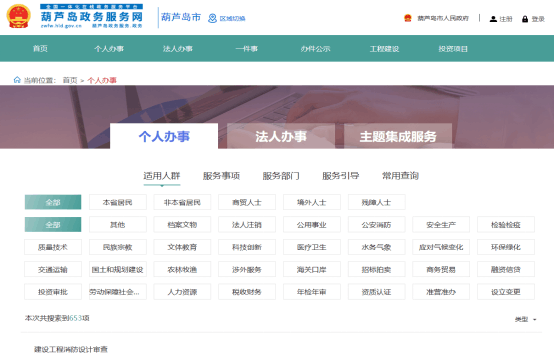Viewport: 554px width, 364px height.
Task: Choose 国土和规划建设 topic filter
Action: 118,269
